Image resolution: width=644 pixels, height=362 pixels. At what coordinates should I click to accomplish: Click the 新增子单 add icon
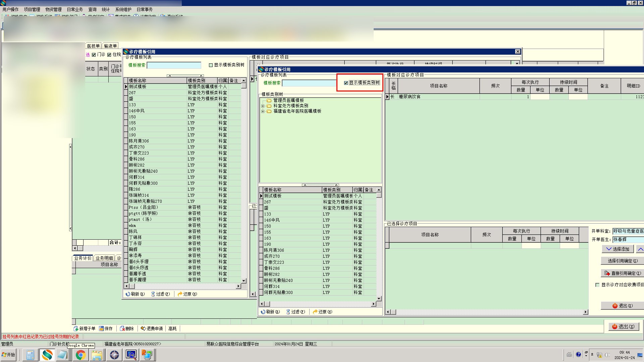click(x=76, y=328)
